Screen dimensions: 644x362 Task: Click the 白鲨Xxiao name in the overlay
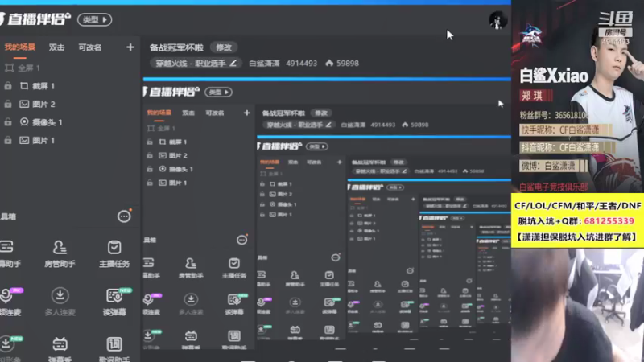coord(554,76)
